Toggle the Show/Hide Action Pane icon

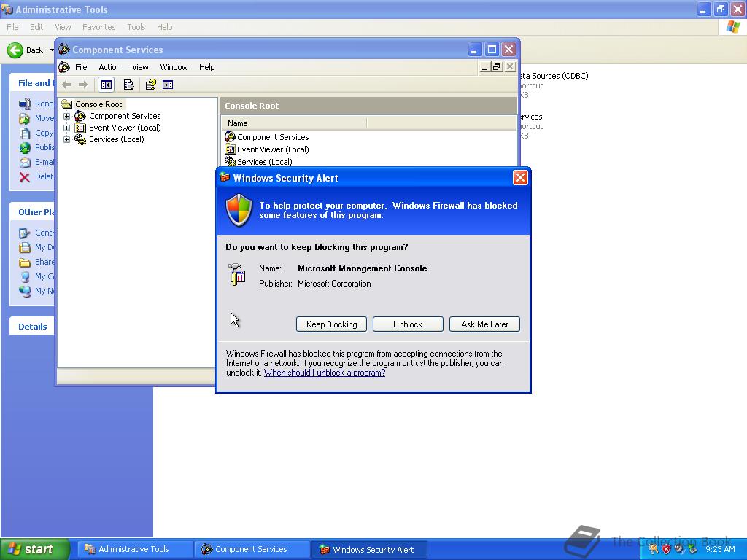click(168, 85)
